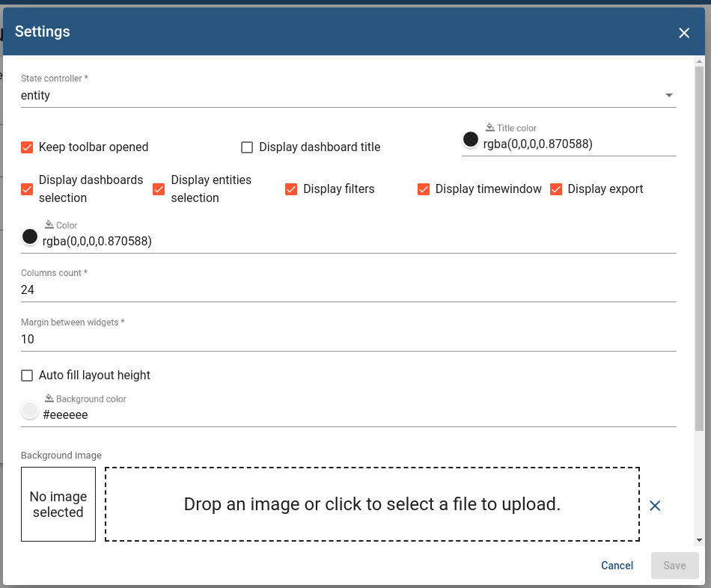This screenshot has height=588, width=711.
Task: Click the upload icon beside the Color label
Action: click(x=49, y=224)
